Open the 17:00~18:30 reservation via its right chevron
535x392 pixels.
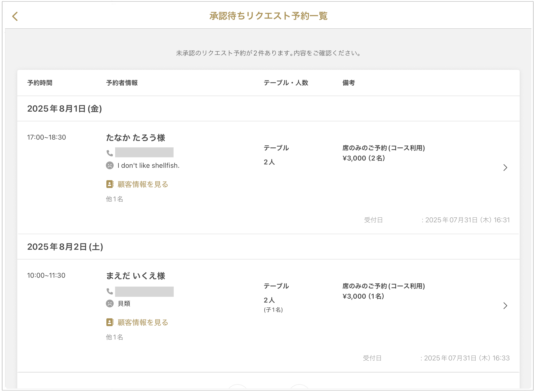pyautogui.click(x=505, y=168)
